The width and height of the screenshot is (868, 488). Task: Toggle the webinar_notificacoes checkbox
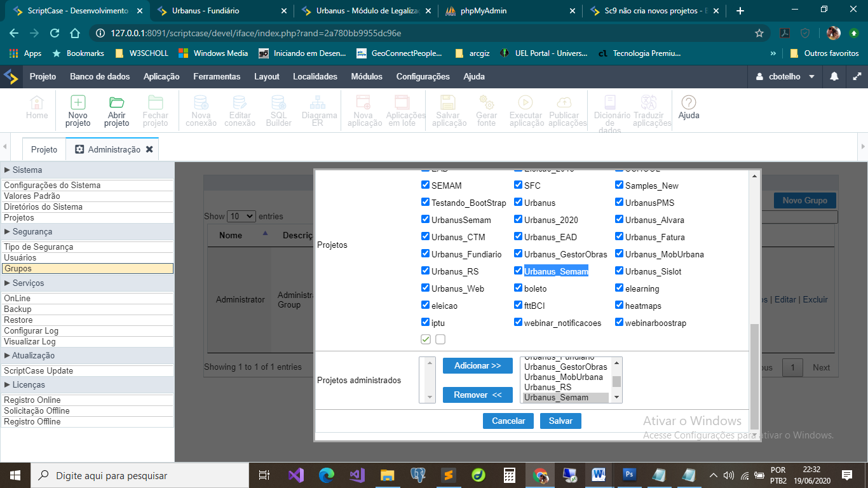[519, 322]
